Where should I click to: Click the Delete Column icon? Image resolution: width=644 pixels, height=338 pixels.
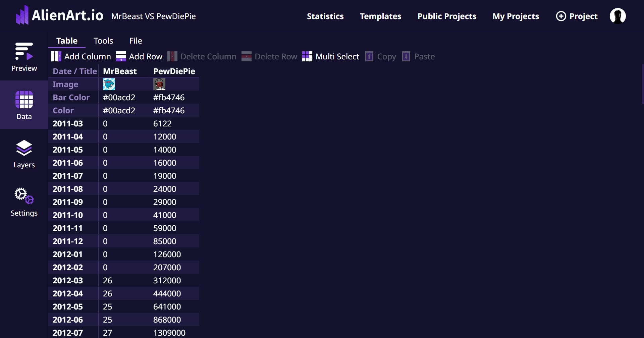pyautogui.click(x=172, y=56)
